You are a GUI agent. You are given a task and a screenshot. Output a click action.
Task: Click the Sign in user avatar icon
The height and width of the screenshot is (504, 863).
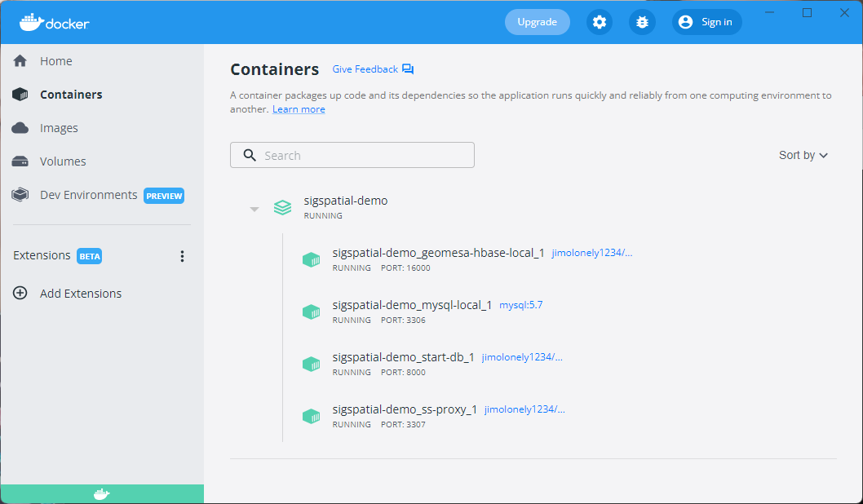(685, 22)
